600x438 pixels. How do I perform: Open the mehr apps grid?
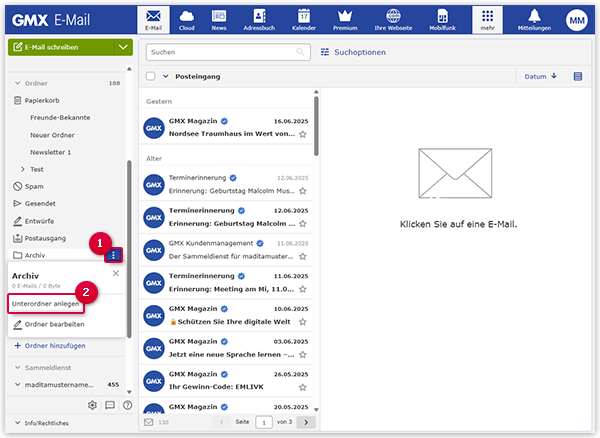point(487,20)
